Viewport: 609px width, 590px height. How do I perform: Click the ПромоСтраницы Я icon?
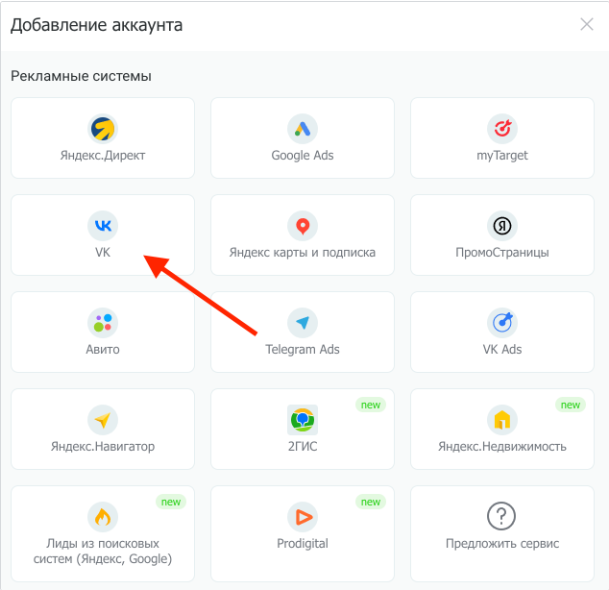[502, 226]
